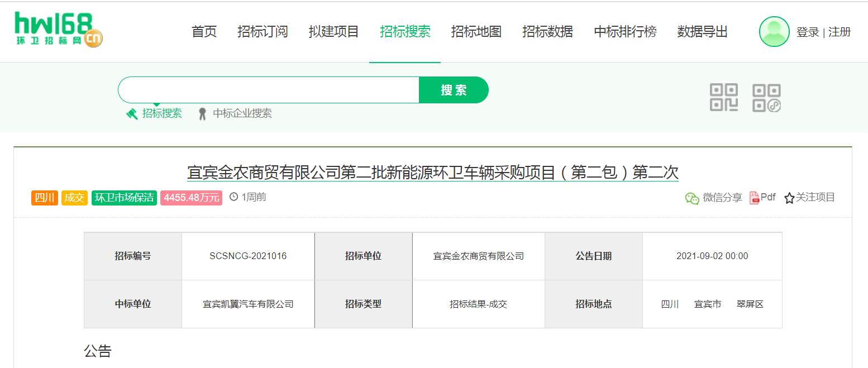Image resolution: width=868 pixels, height=368 pixels.
Task: Click 翠屏区 in the location cell
Action: pos(750,304)
